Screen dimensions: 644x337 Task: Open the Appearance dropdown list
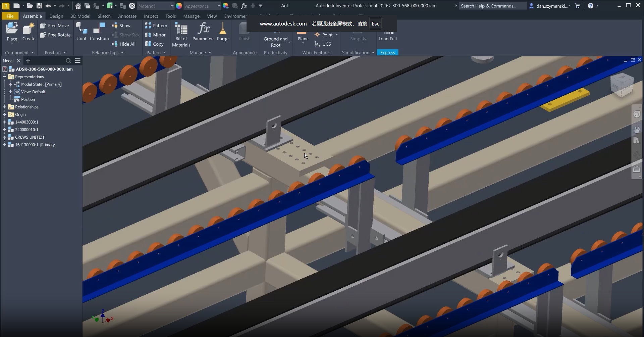(218, 6)
